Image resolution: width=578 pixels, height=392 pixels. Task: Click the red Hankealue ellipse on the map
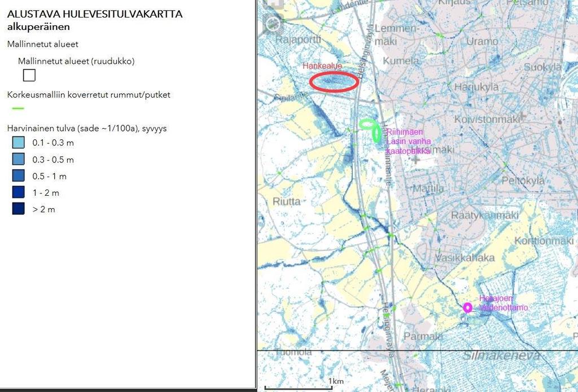(x=334, y=81)
